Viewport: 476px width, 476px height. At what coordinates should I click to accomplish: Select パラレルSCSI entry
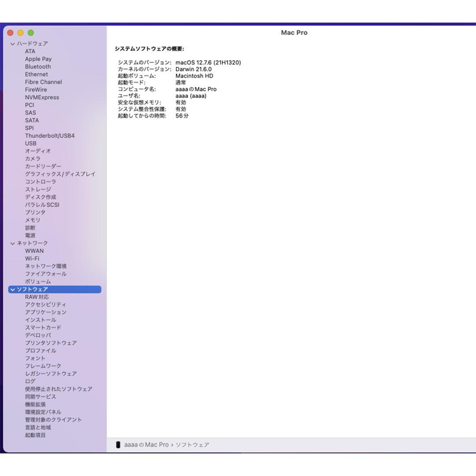point(42,205)
